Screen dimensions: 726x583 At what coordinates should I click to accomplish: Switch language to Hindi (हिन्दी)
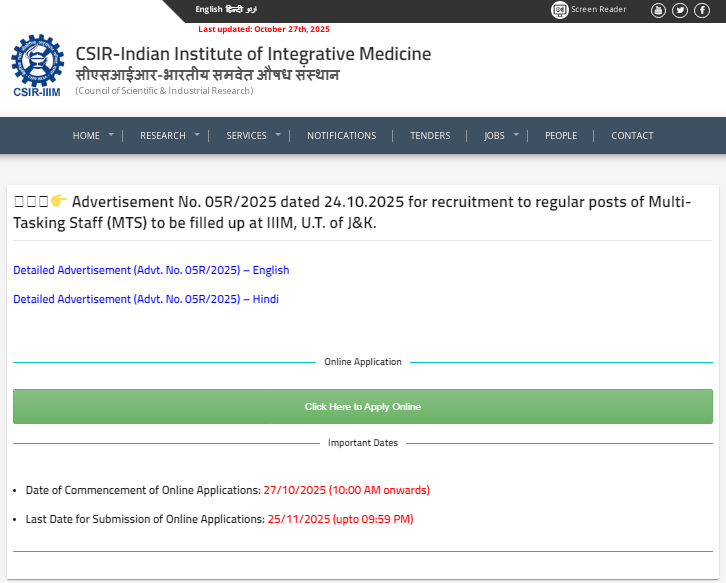point(234,9)
